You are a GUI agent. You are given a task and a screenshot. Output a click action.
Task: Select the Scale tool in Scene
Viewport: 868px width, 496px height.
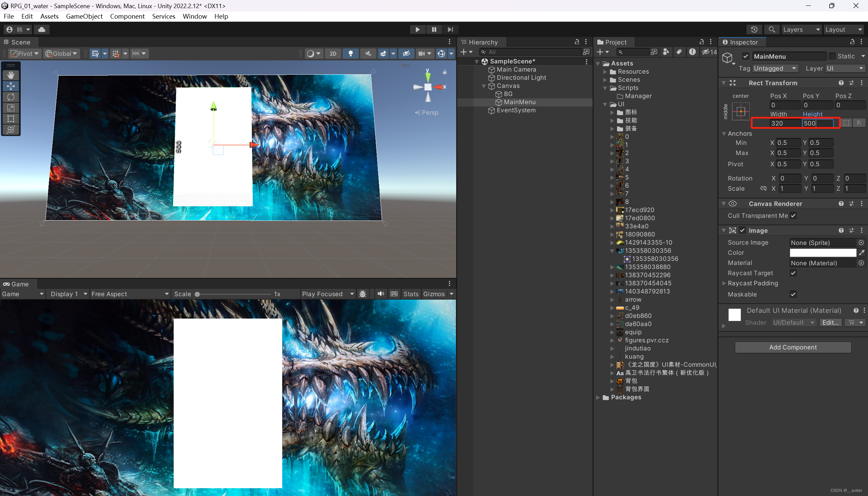coord(11,108)
